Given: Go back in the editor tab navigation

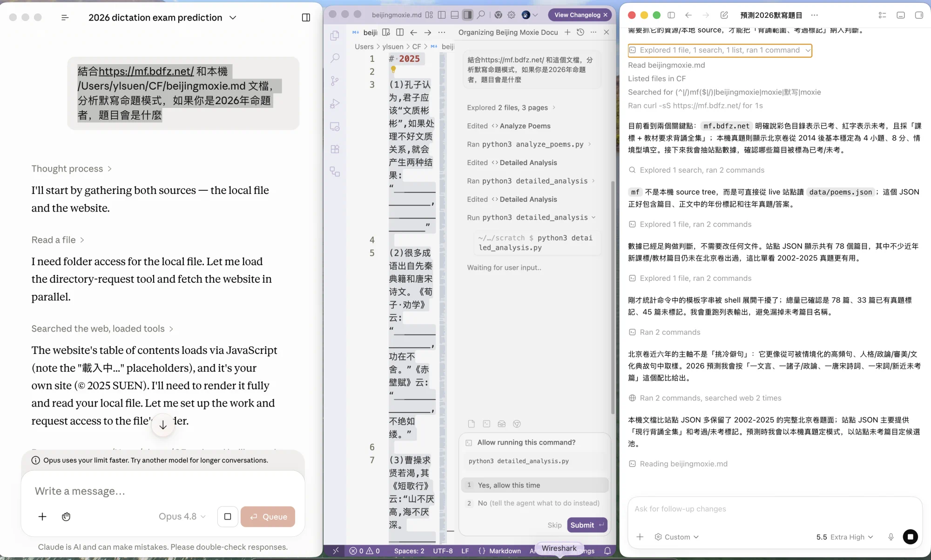Looking at the screenshot, I should (x=413, y=32).
